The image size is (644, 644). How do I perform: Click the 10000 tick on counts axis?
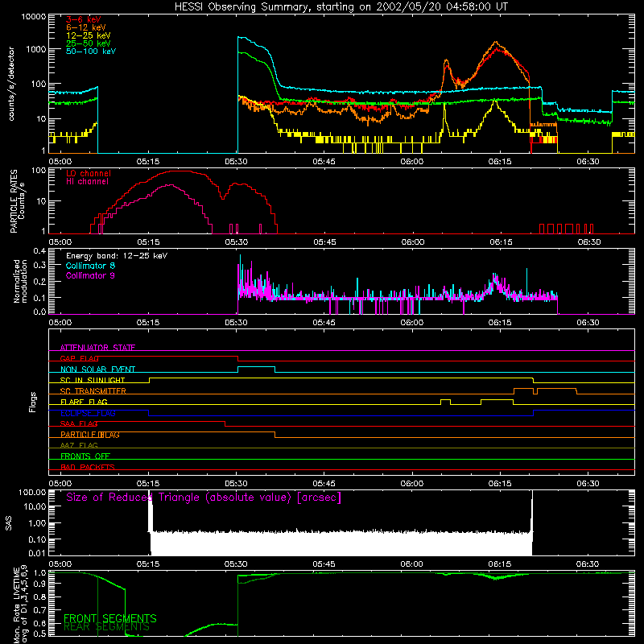[x=34, y=17]
